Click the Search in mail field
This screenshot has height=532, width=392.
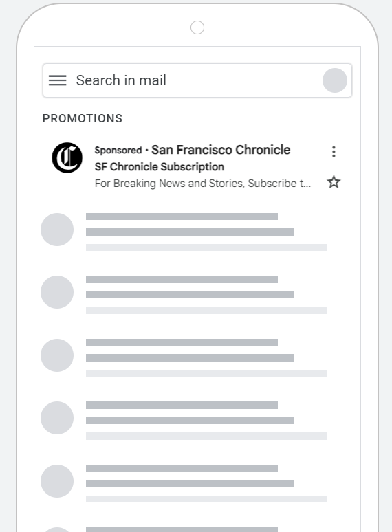pos(197,80)
